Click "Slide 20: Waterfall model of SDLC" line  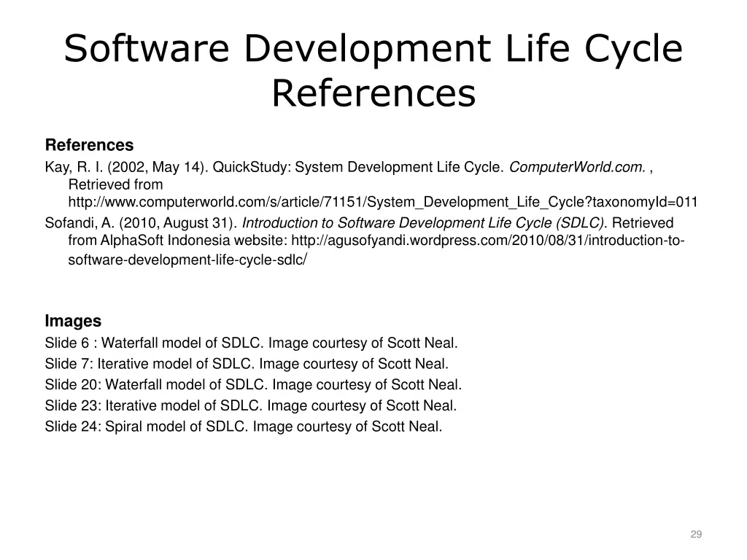[253, 384]
